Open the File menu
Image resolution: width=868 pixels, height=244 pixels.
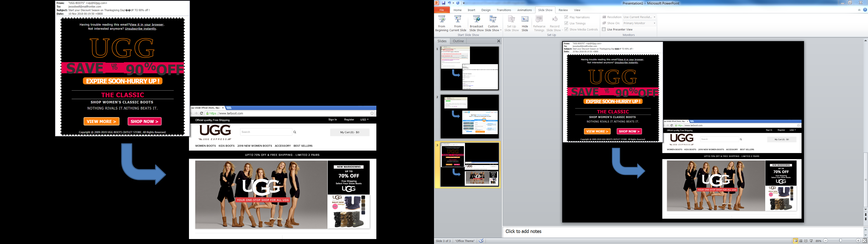(441, 10)
